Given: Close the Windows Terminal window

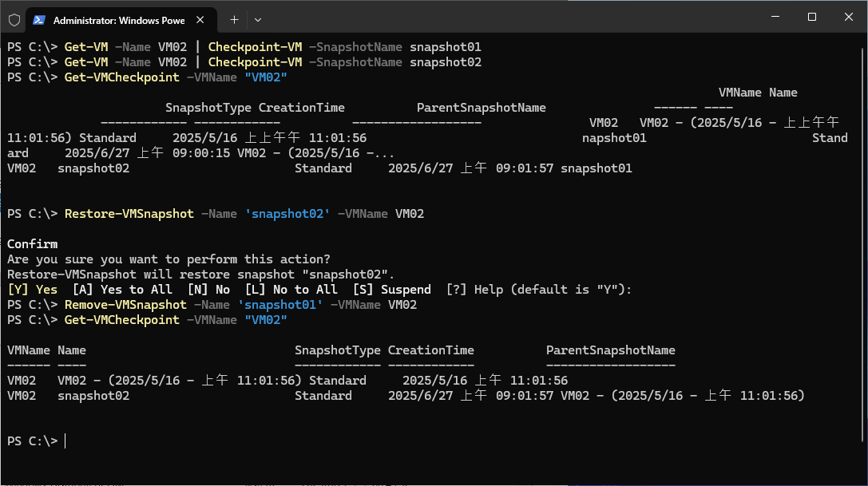Looking at the screenshot, I should 848,17.
